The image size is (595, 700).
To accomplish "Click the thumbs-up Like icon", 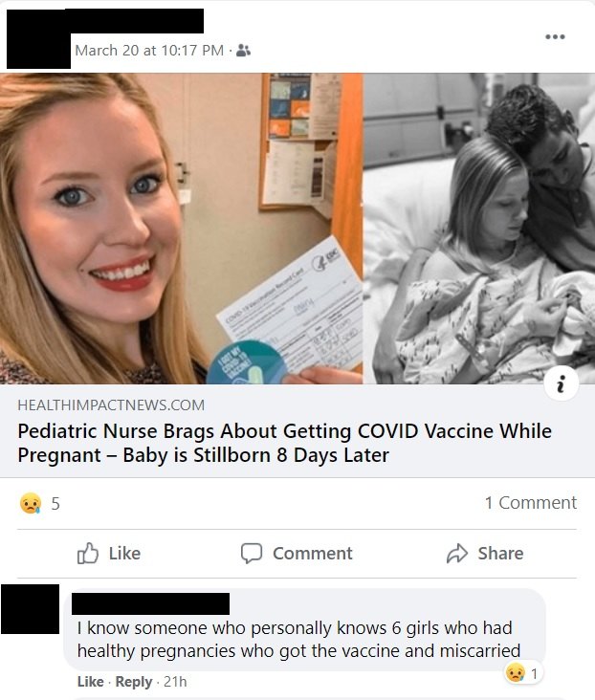I will tap(88, 553).
